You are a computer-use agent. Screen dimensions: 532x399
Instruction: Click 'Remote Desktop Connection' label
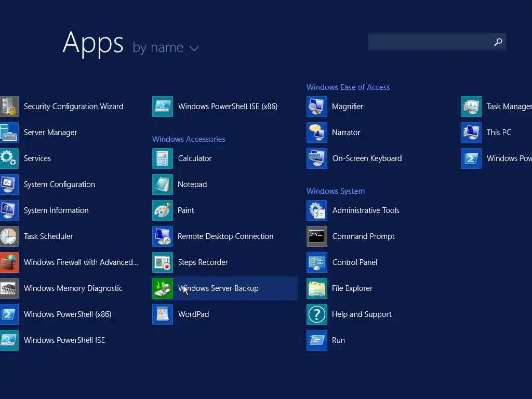[x=225, y=236]
